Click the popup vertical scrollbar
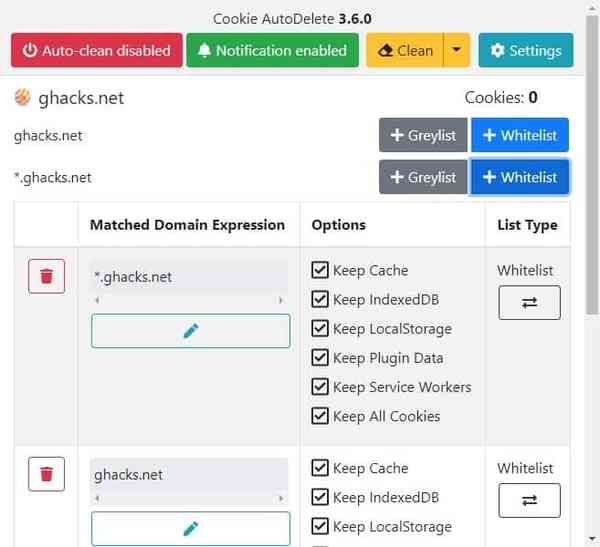 coord(592,165)
